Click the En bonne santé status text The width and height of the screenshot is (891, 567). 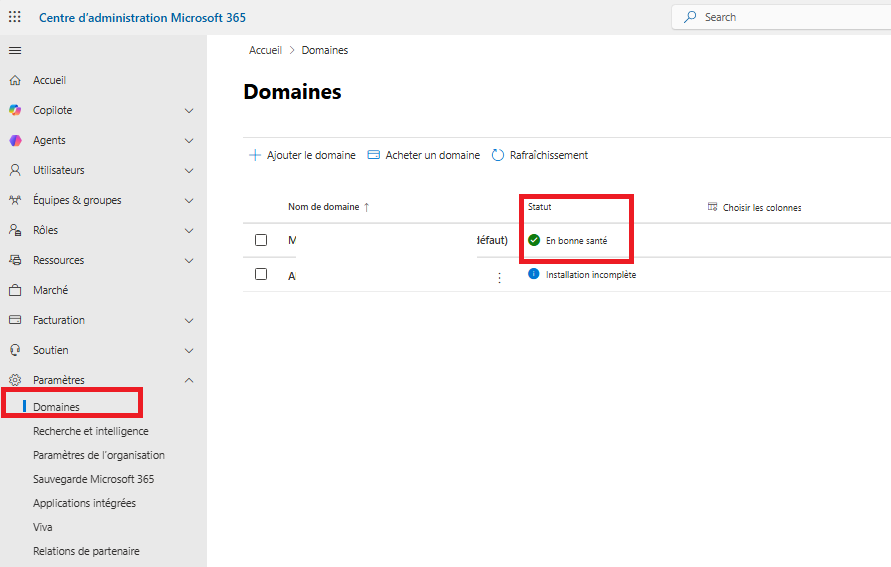coord(577,241)
